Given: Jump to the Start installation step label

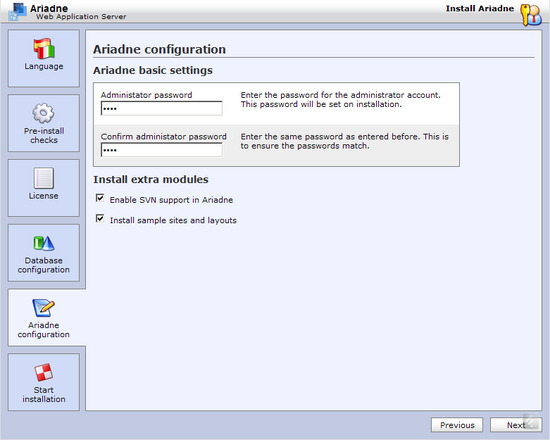Looking at the screenshot, I should click(x=44, y=395).
